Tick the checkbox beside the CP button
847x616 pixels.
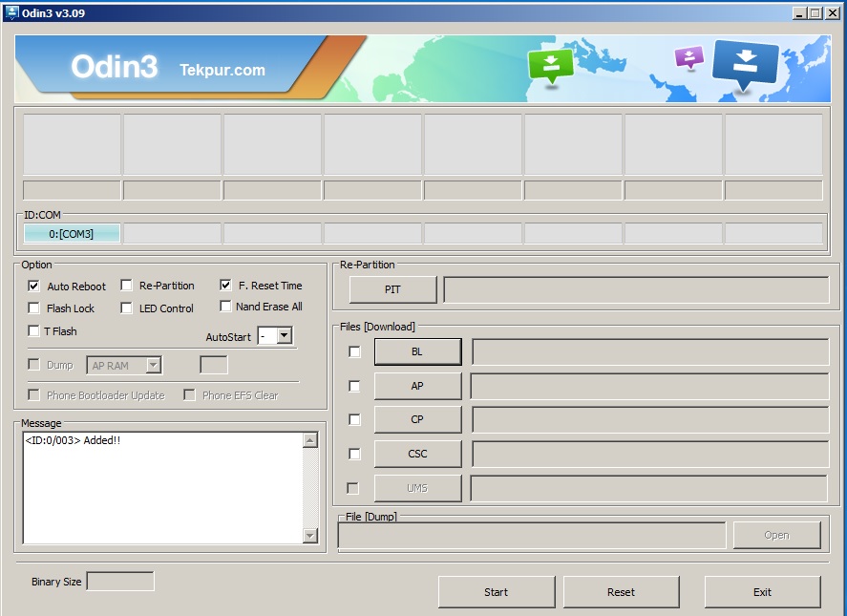[x=354, y=419]
